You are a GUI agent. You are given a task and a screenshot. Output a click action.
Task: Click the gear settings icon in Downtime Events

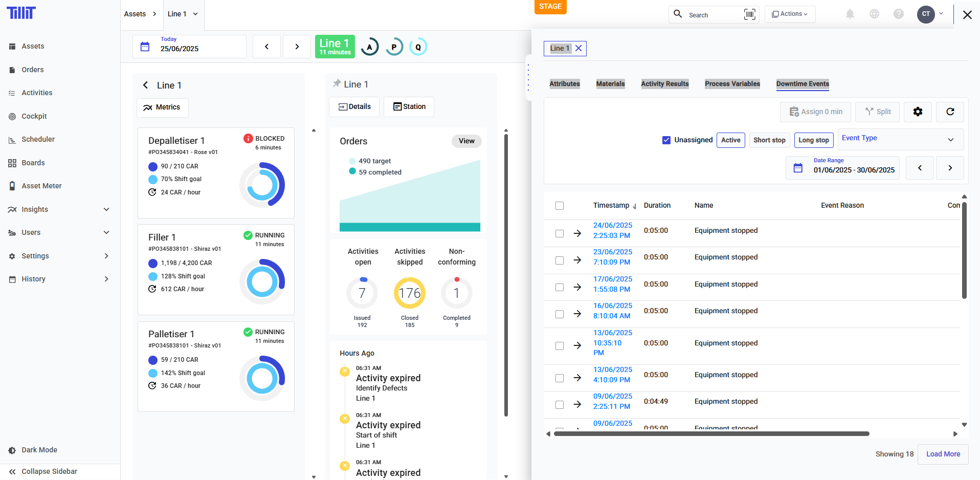pos(918,112)
